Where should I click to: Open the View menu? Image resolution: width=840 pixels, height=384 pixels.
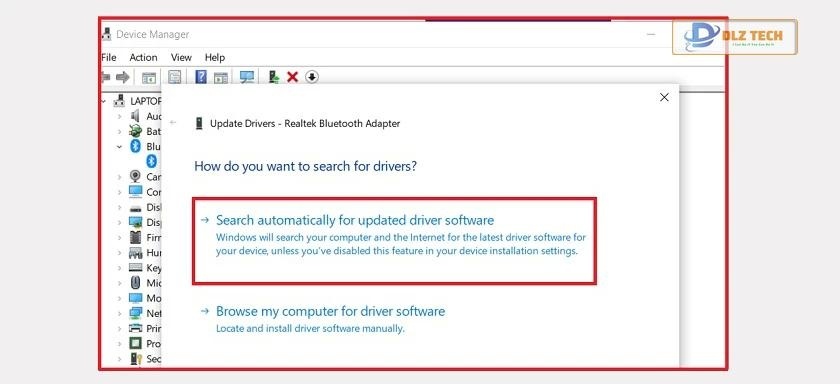[x=181, y=57]
